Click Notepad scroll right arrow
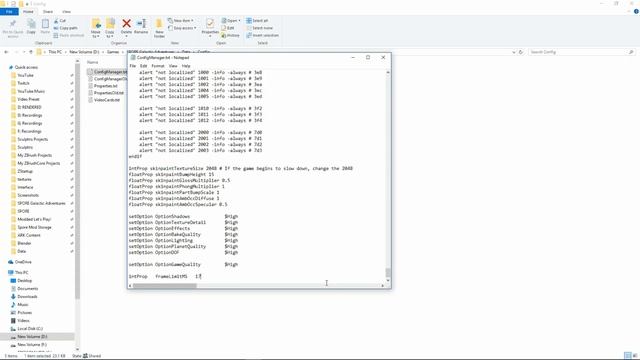This screenshot has height=360, width=640. click(x=382, y=286)
